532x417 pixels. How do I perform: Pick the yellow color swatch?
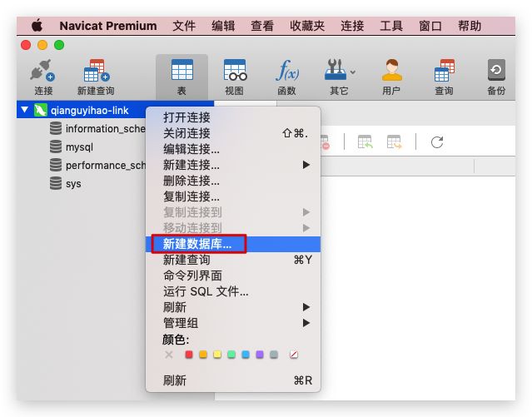coord(217,355)
